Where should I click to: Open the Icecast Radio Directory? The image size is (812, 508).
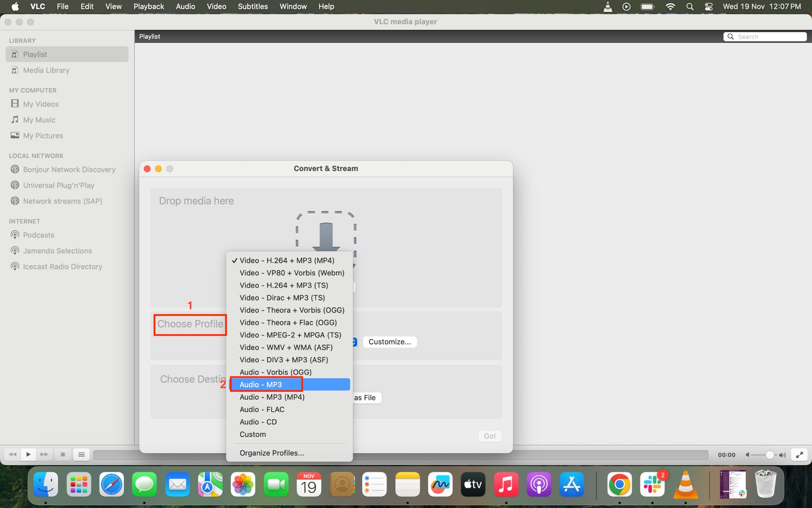tap(62, 266)
